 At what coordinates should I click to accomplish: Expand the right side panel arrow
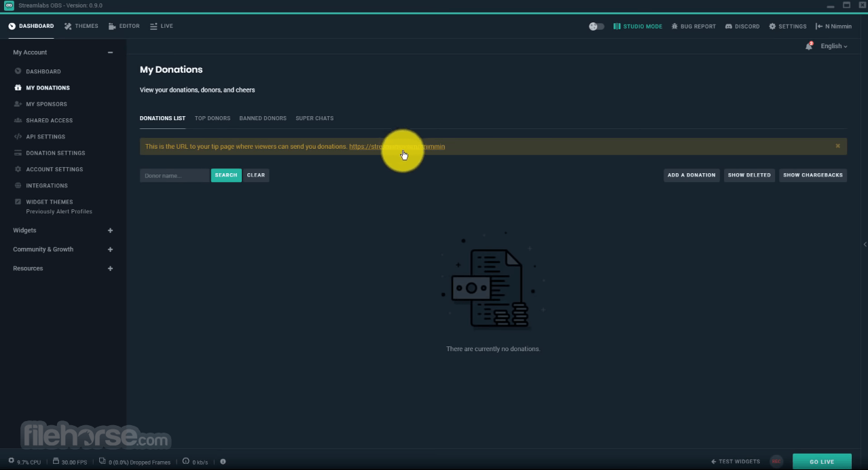(865, 245)
